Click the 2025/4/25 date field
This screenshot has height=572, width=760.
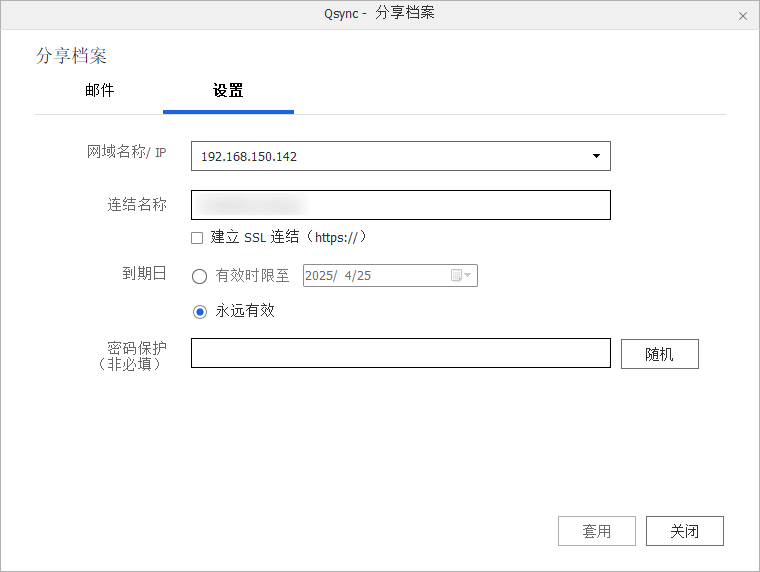[390, 275]
